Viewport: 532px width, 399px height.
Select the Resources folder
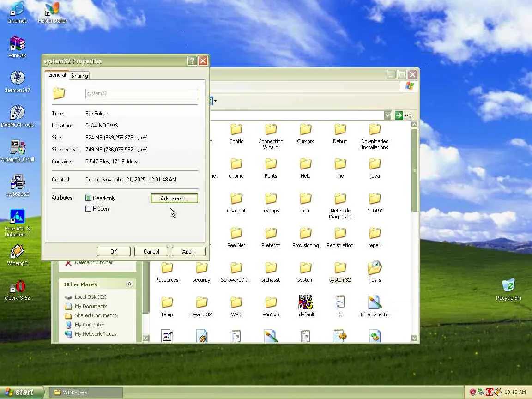tap(167, 272)
